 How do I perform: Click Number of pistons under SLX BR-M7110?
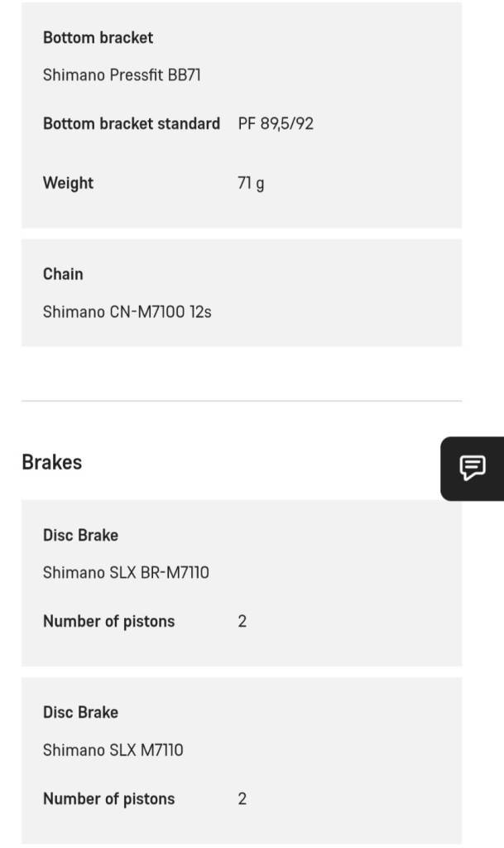(108, 621)
